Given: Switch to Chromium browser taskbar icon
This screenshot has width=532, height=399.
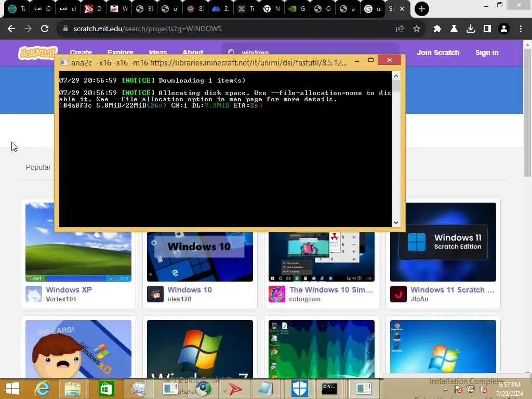Looking at the screenshot, I should pyautogui.click(x=203, y=389).
